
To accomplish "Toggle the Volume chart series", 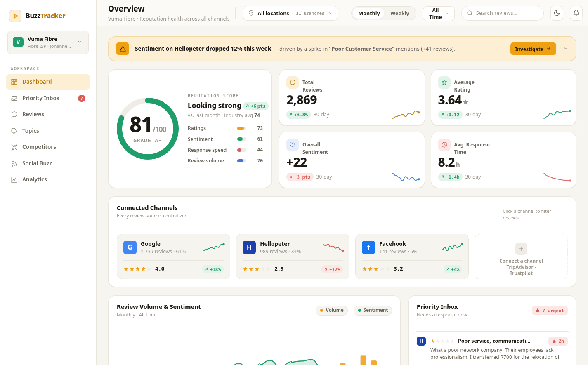I will [x=332, y=310].
